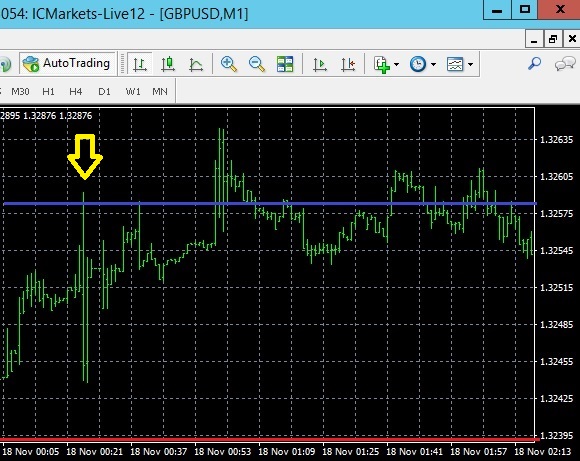Minimize the MetaTrader main window

coord(498,10)
